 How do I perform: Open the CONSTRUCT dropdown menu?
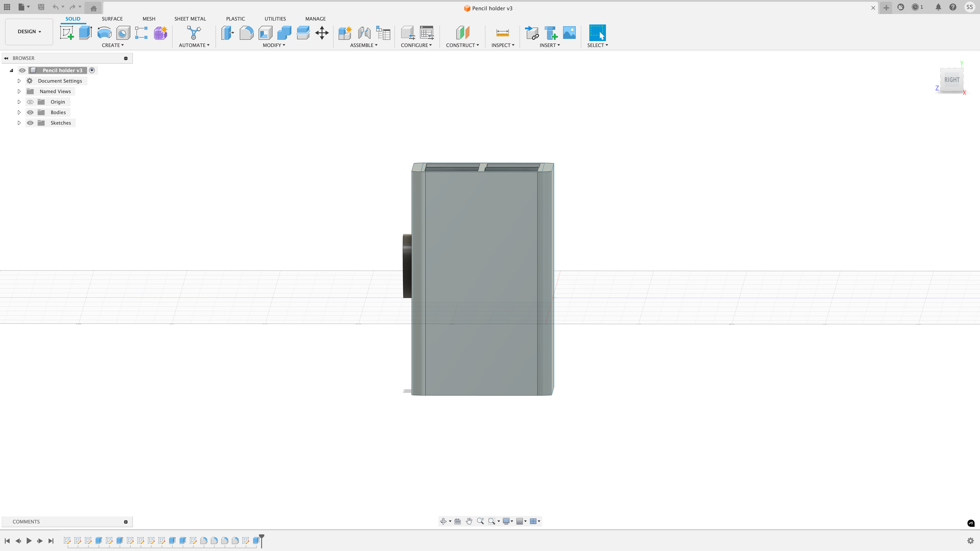(x=462, y=45)
